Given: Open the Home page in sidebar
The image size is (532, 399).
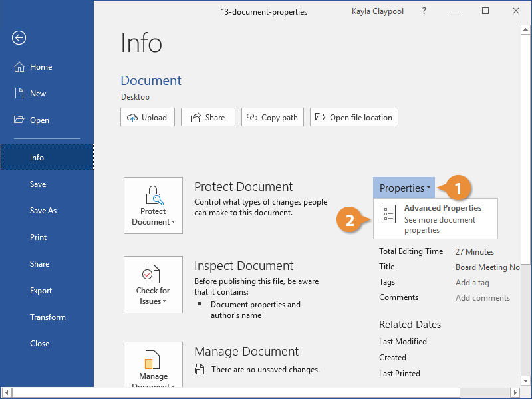Looking at the screenshot, I should (41, 67).
